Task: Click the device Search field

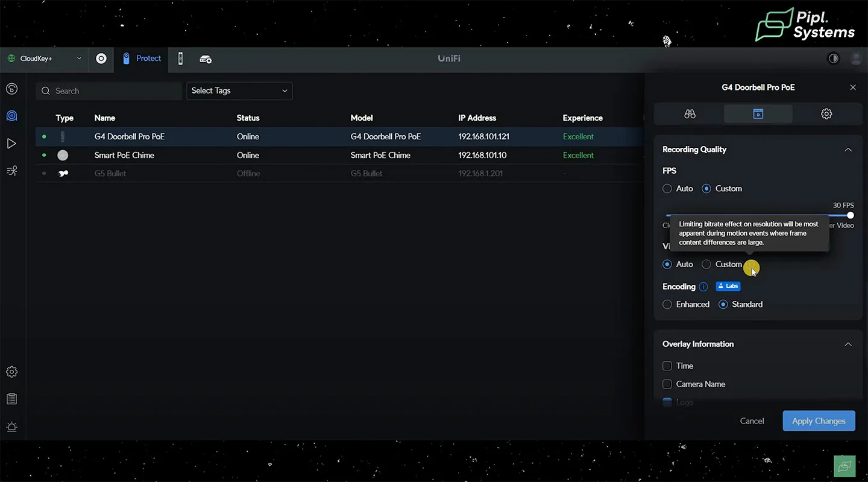Action: 108,91
